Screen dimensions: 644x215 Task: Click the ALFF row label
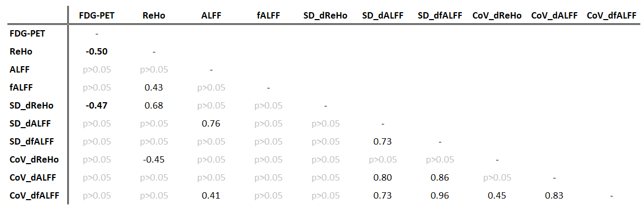point(20,69)
